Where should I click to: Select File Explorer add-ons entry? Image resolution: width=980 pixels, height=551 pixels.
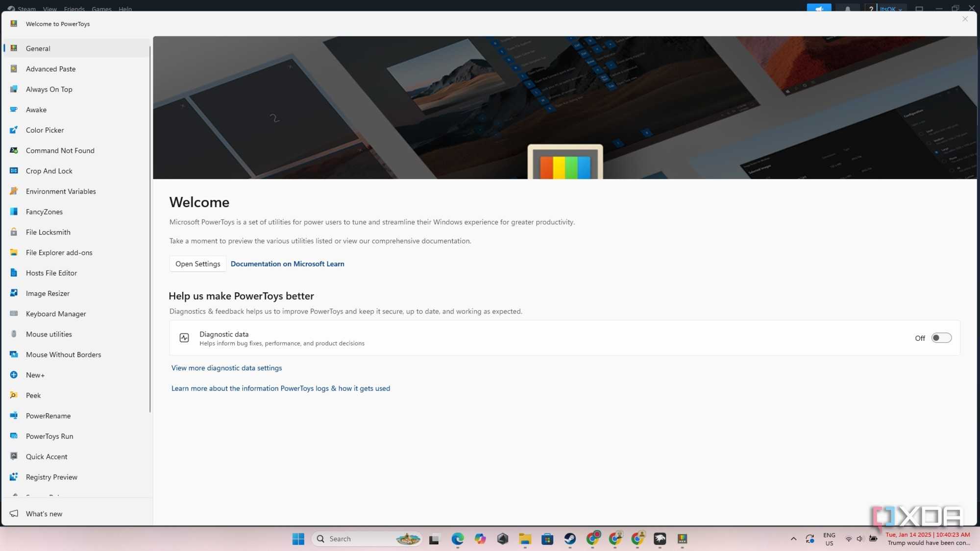76,253
